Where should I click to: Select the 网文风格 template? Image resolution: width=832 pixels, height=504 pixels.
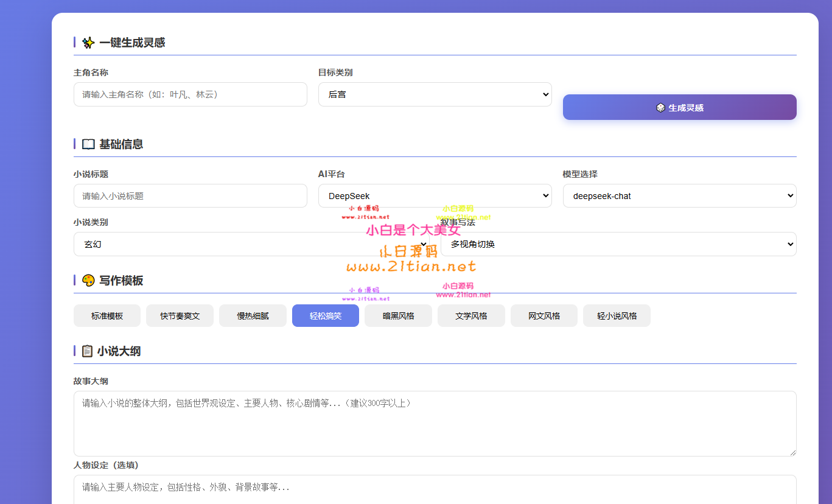point(544,316)
